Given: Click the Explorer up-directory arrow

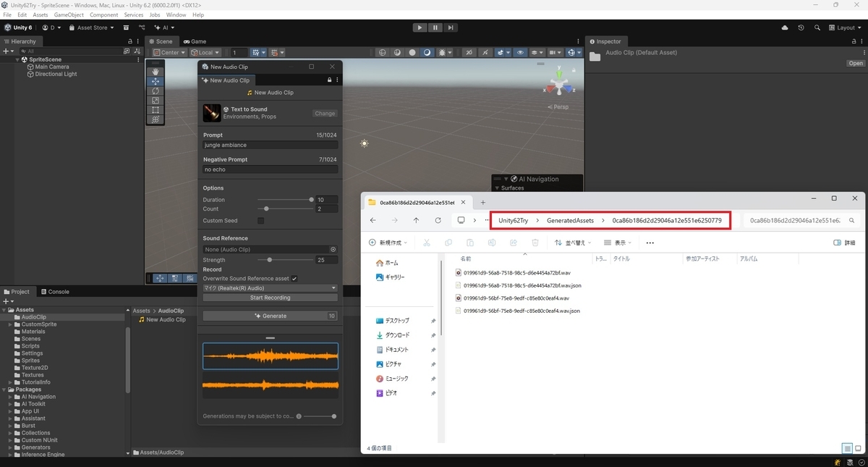Looking at the screenshot, I should coord(416,220).
